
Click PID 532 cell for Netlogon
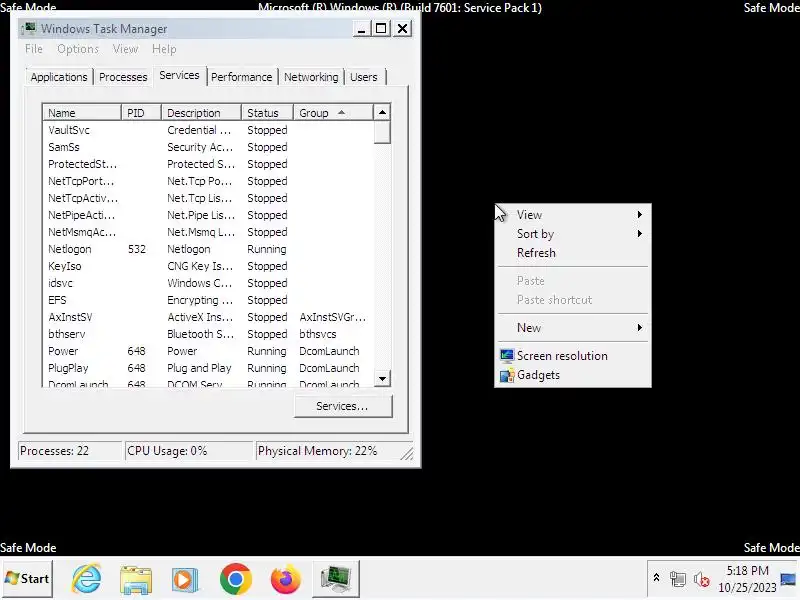click(x=136, y=249)
